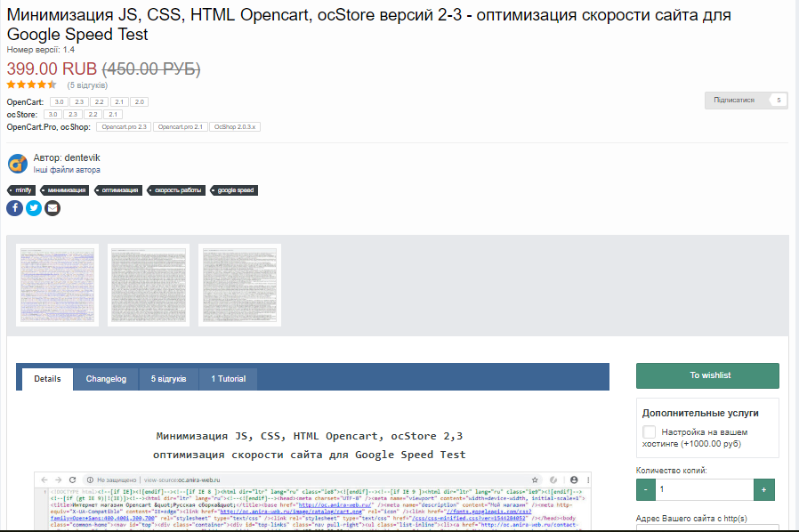The image size is (799, 532).
Task: Click the reload icon in embedded screenshot
Action: coord(72,480)
